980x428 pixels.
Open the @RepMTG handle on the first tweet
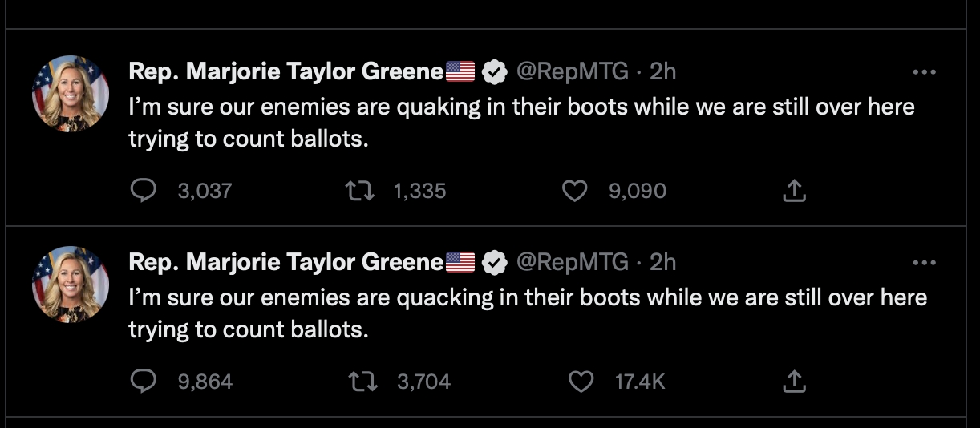[572, 72]
